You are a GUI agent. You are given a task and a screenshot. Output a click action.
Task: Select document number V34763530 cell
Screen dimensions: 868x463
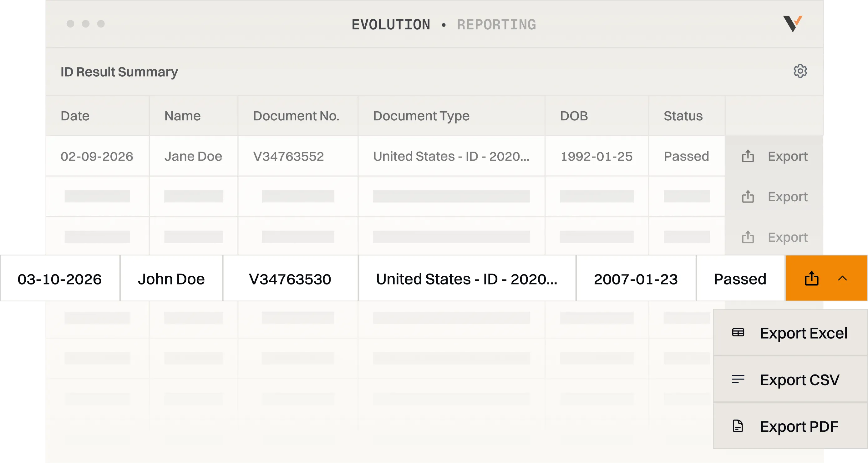click(x=290, y=279)
